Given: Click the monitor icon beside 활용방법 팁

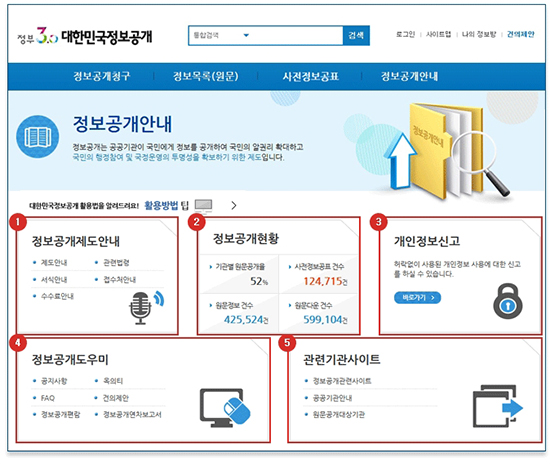Looking at the screenshot, I should tap(203, 206).
